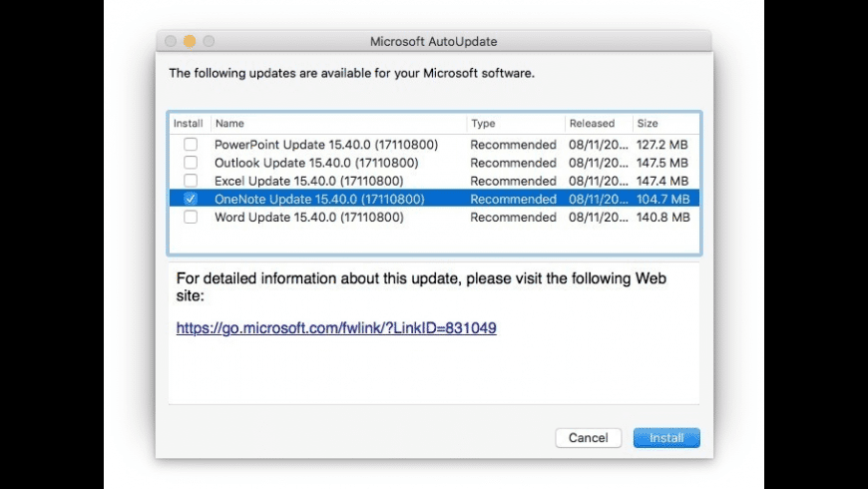Click the Released column header
868x489 pixels.
597,124
